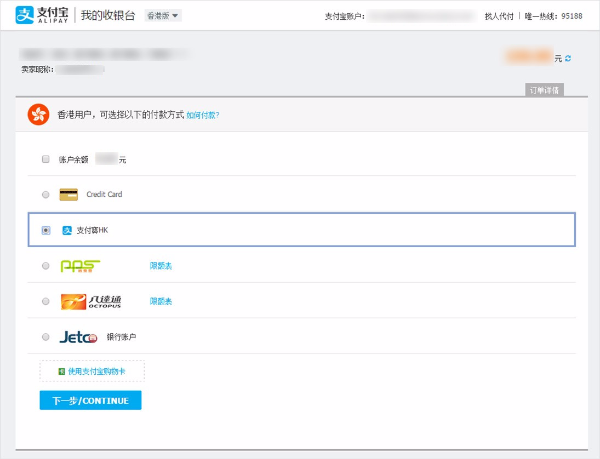Tick the account balance (账户余额) checkbox
Image resolution: width=600 pixels, height=459 pixels.
point(45,159)
